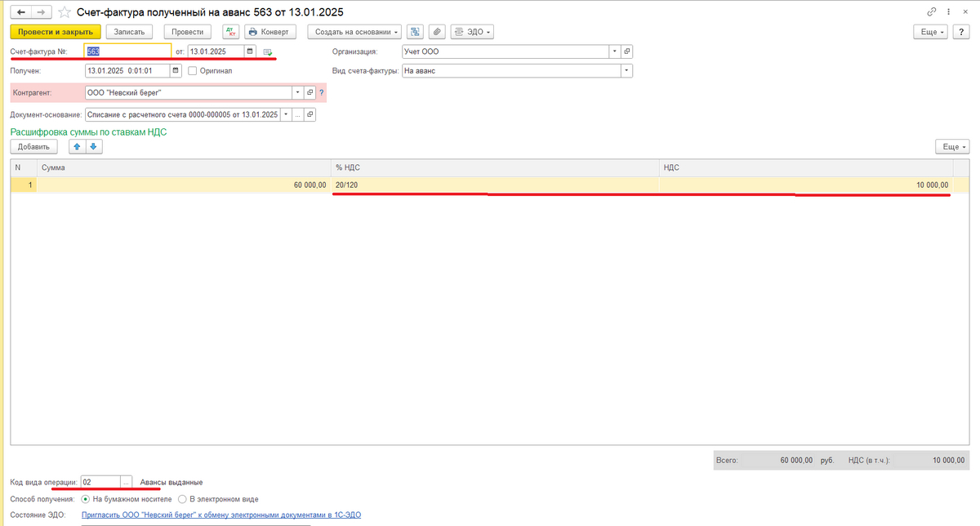Click the Счет-фактура № input field
980x526 pixels.
point(127,51)
